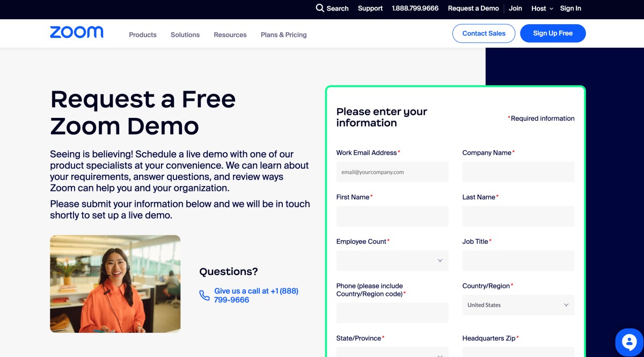Image resolution: width=644 pixels, height=357 pixels.
Task: Click the Request a Demo link
Action: pyautogui.click(x=473, y=9)
